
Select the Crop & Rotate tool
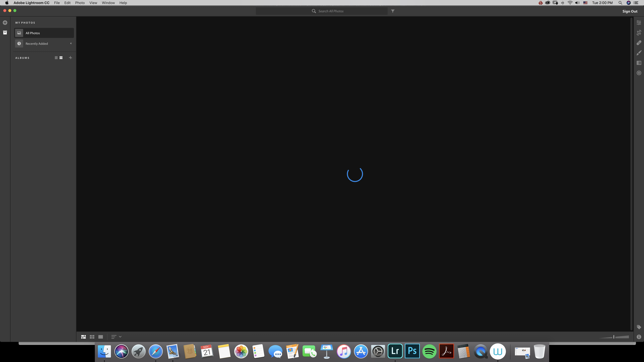(x=639, y=33)
